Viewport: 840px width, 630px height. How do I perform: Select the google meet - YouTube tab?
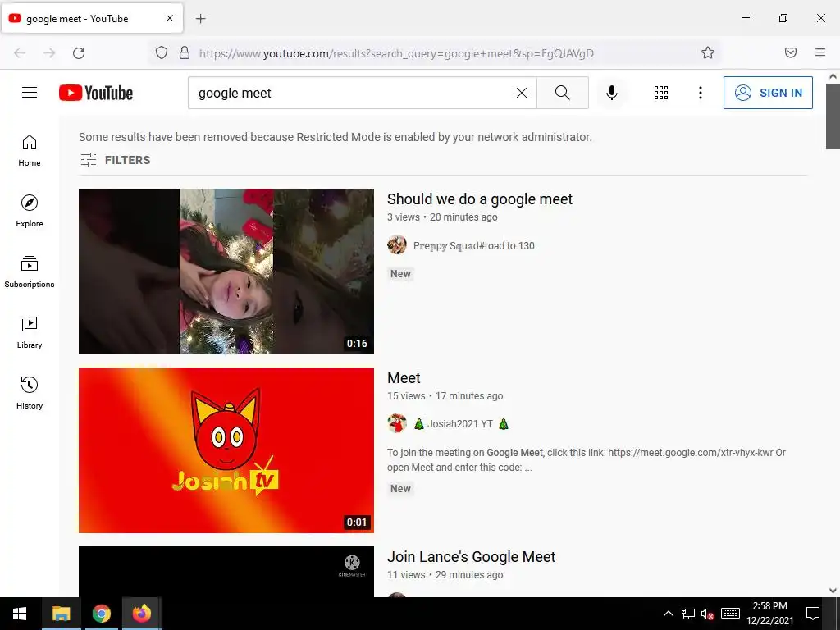click(x=92, y=18)
